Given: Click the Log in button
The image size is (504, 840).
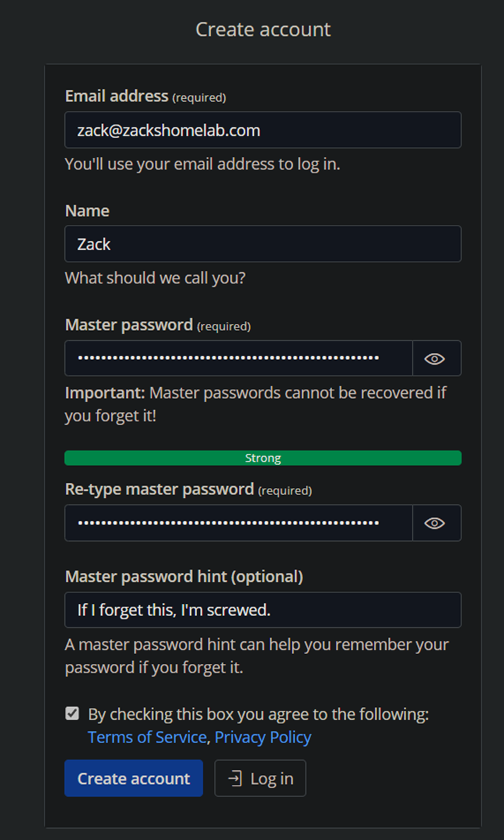Looking at the screenshot, I should tap(260, 778).
